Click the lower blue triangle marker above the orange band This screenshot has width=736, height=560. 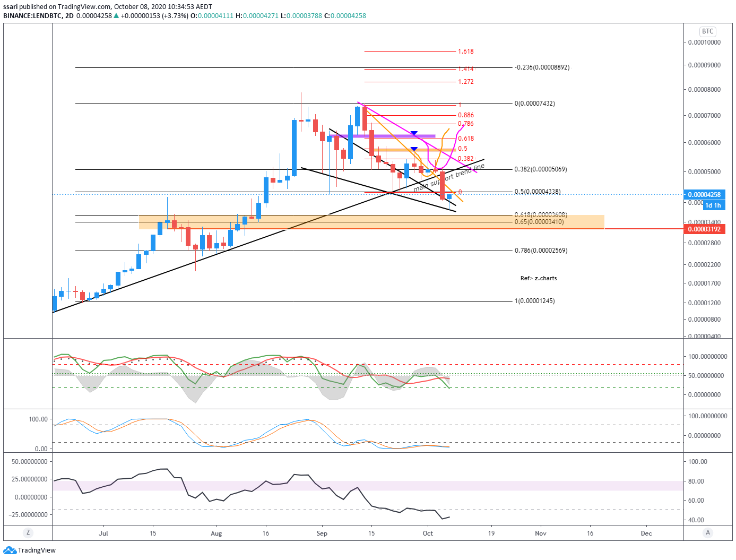414,149
